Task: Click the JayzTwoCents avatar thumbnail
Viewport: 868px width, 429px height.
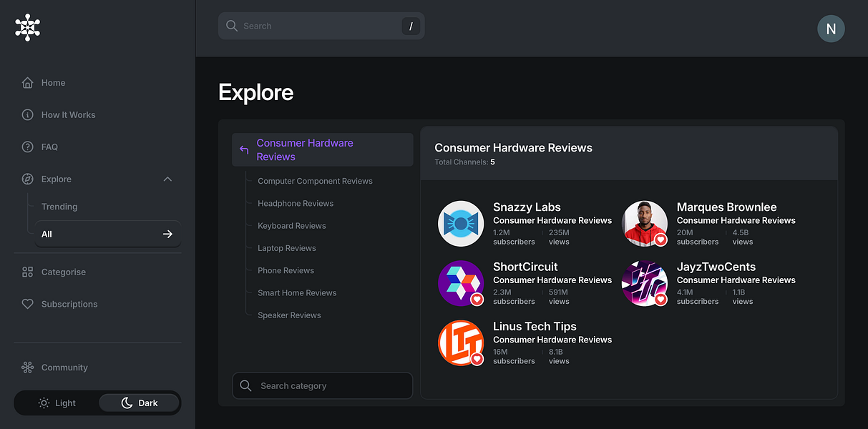Action: click(645, 283)
